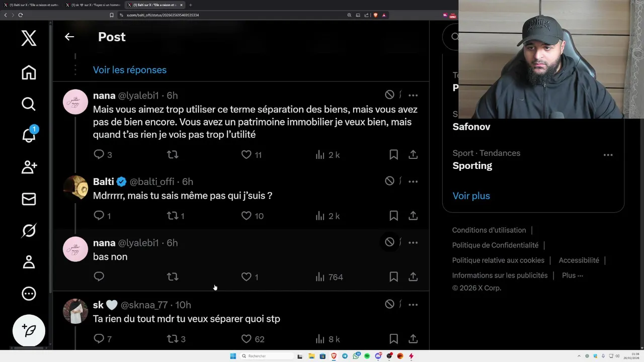Open the Sporting trending topic
The image size is (644, 362).
[x=472, y=166]
